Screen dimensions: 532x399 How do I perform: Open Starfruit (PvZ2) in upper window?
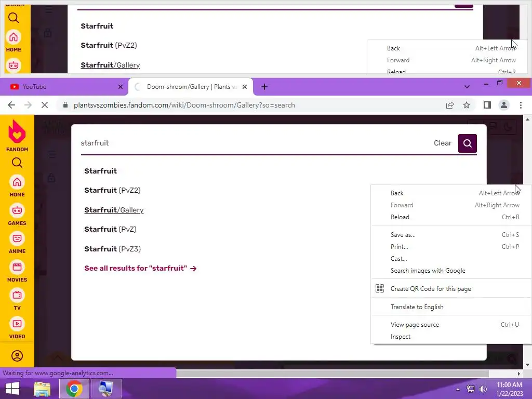tap(109, 46)
